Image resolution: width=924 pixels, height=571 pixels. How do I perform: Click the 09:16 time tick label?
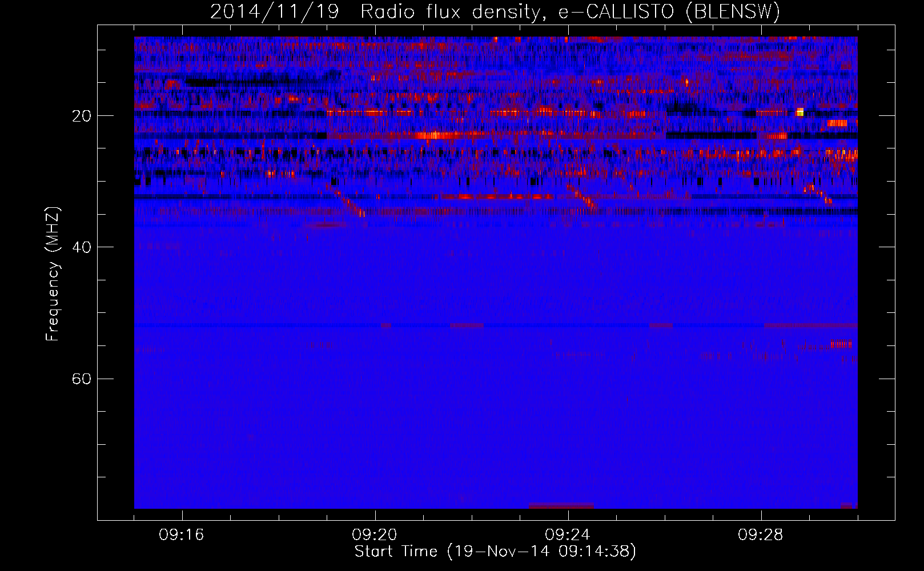(x=182, y=535)
